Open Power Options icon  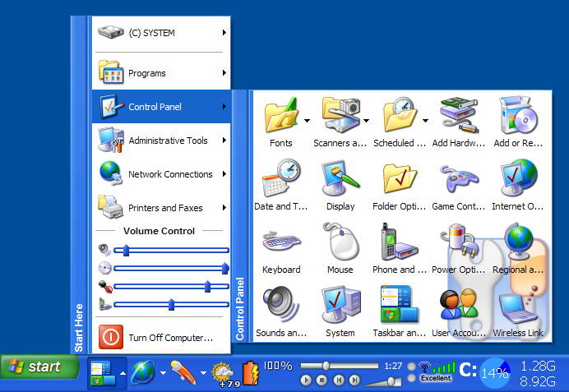(x=458, y=240)
